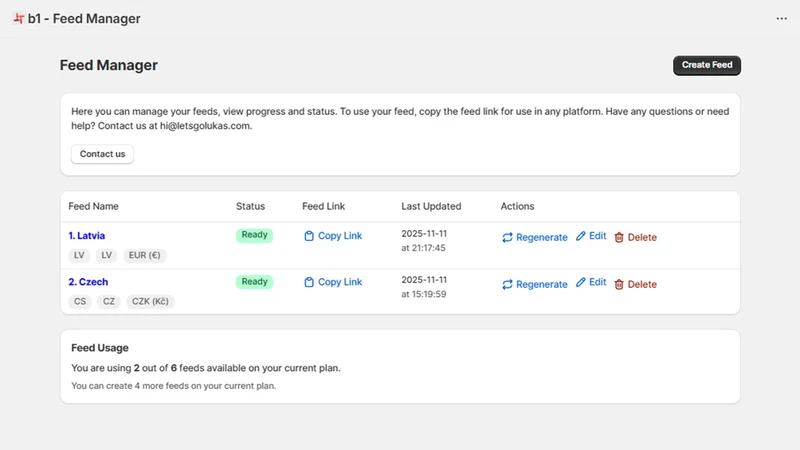Screen dimensions: 800x450
Task: Click the b1 Feed Manager app logo icon
Action: click(x=19, y=18)
